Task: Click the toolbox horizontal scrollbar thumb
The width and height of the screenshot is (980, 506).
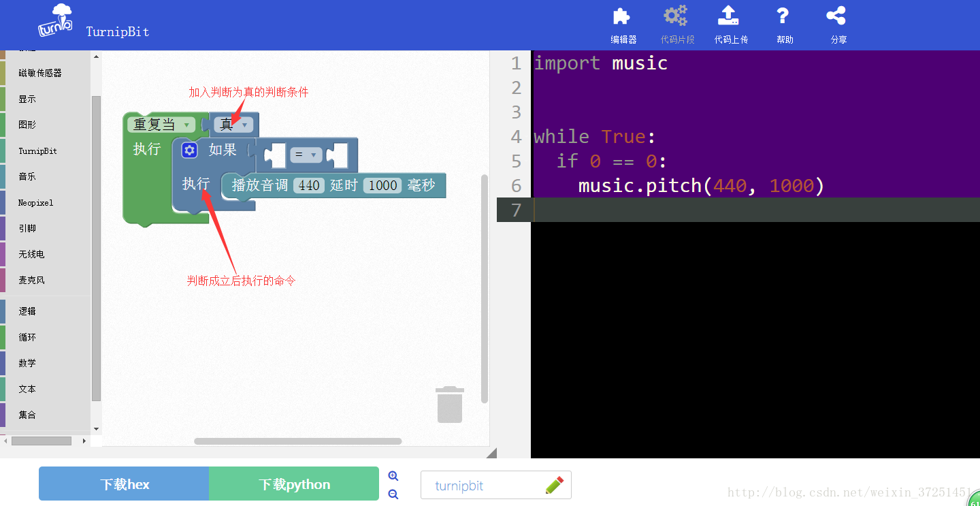Action: tap(42, 441)
